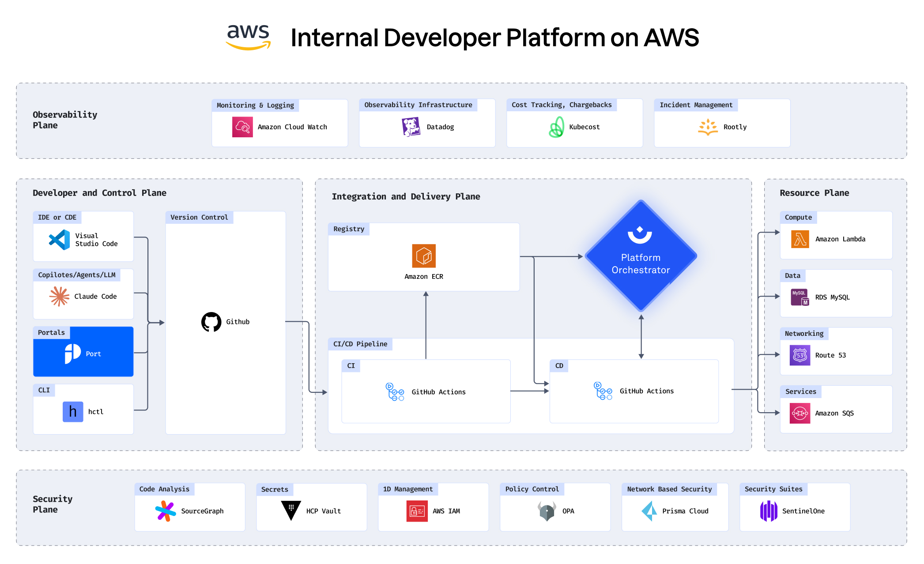This screenshot has height=564, width=924.
Task: Click the Amazon Lambda icon
Action: [800, 239]
